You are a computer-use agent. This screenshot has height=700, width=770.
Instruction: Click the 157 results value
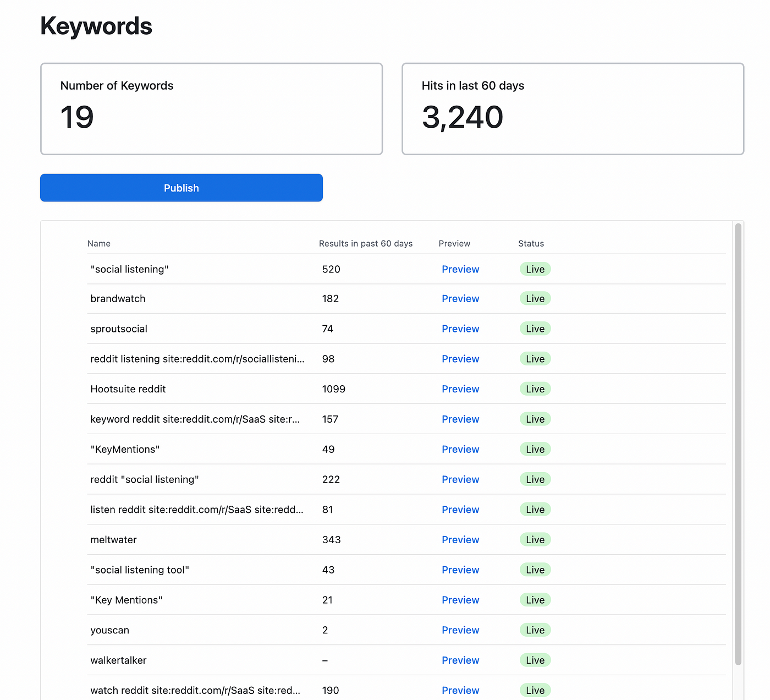coord(330,419)
